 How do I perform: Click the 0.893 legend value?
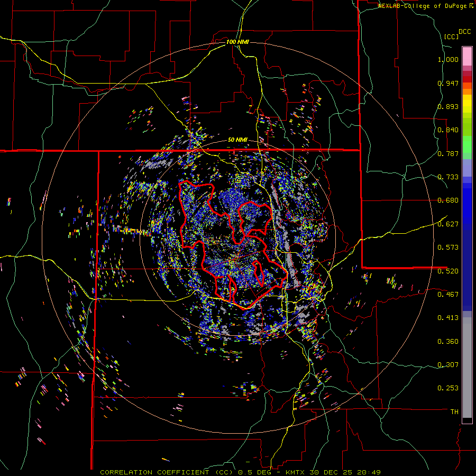point(448,106)
